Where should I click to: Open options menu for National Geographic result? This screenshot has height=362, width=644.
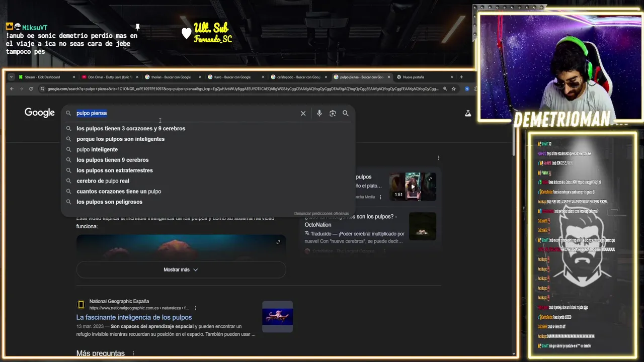tap(195, 308)
